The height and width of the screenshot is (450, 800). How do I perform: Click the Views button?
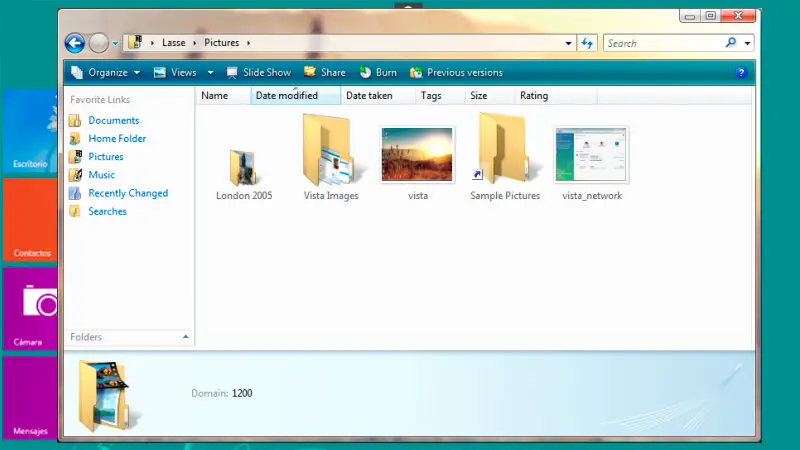(176, 72)
